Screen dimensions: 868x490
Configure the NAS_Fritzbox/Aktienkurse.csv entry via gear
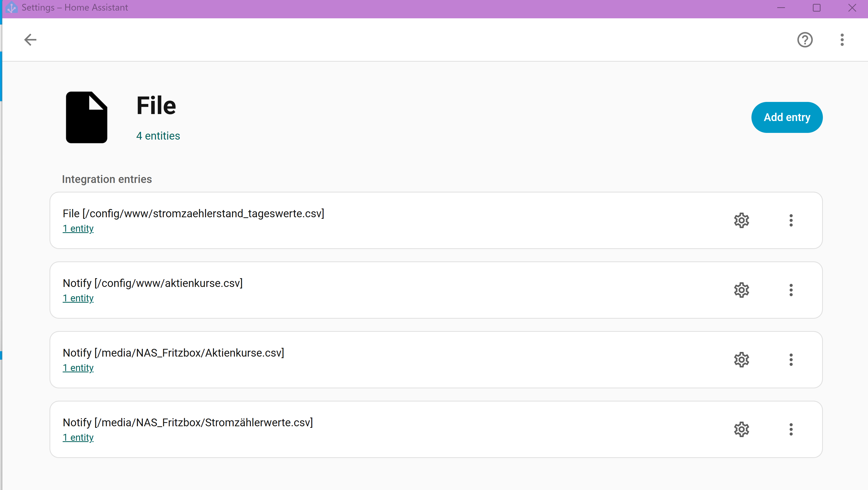coord(741,360)
